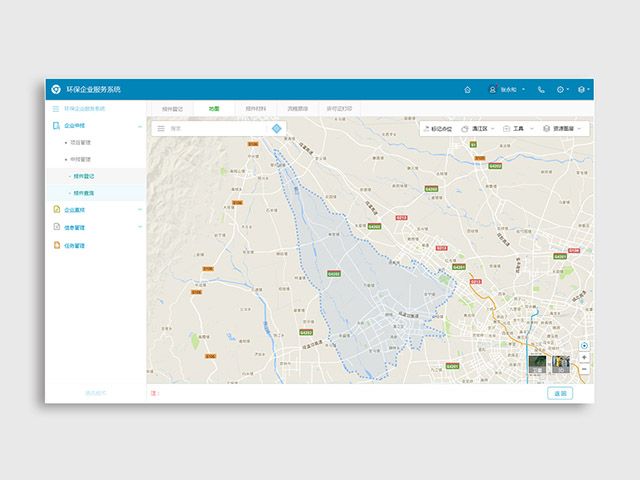The image size is (640, 480).
Task: Click the map locate-me target icon
Action: coord(584,346)
